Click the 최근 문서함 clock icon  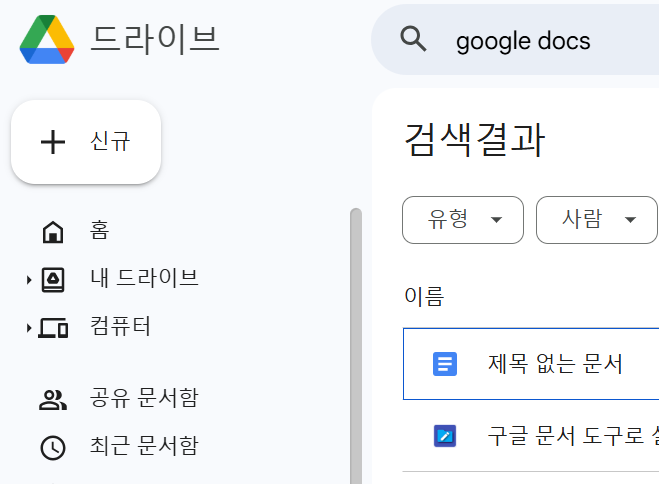53,448
